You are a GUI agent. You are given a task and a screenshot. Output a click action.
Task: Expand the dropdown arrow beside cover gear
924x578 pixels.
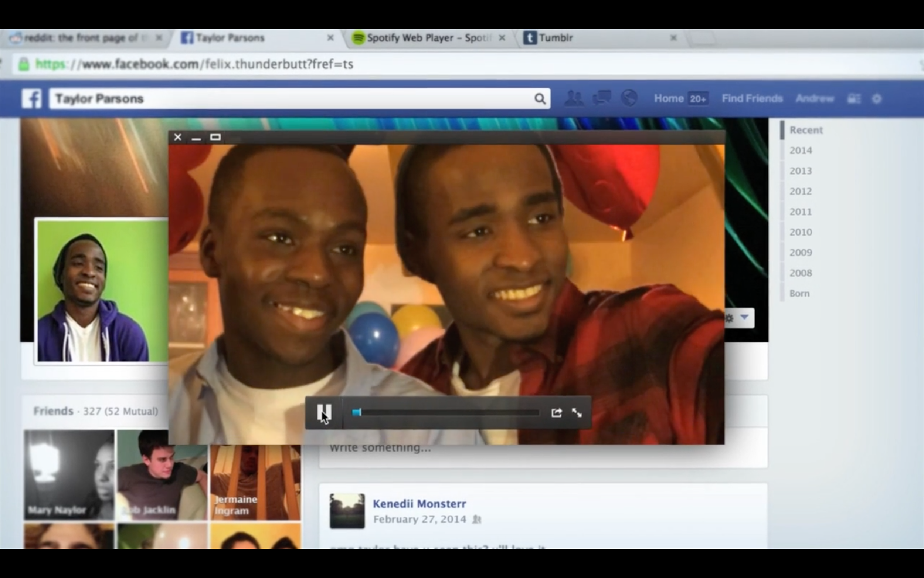[744, 317]
